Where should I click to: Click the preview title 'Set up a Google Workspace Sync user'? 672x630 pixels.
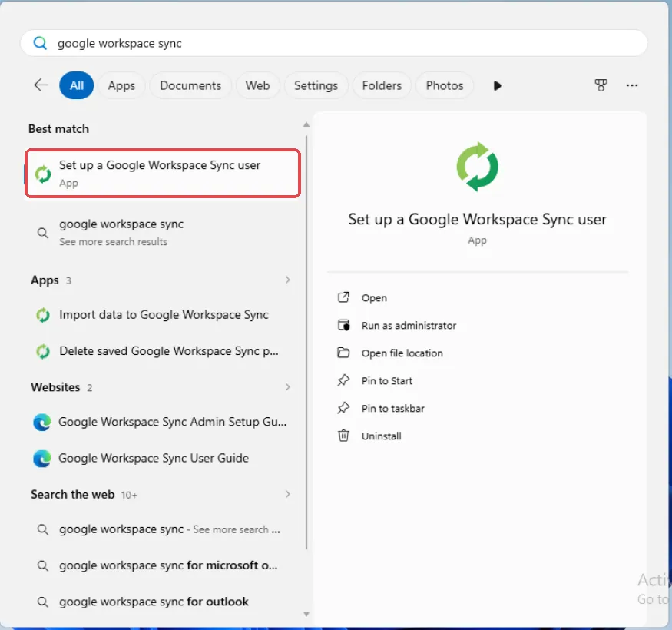(477, 219)
